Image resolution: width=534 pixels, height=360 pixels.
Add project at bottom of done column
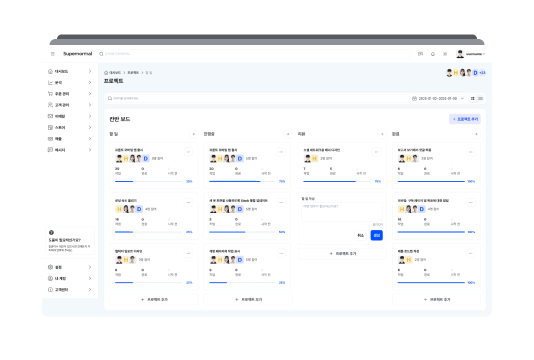click(x=436, y=300)
